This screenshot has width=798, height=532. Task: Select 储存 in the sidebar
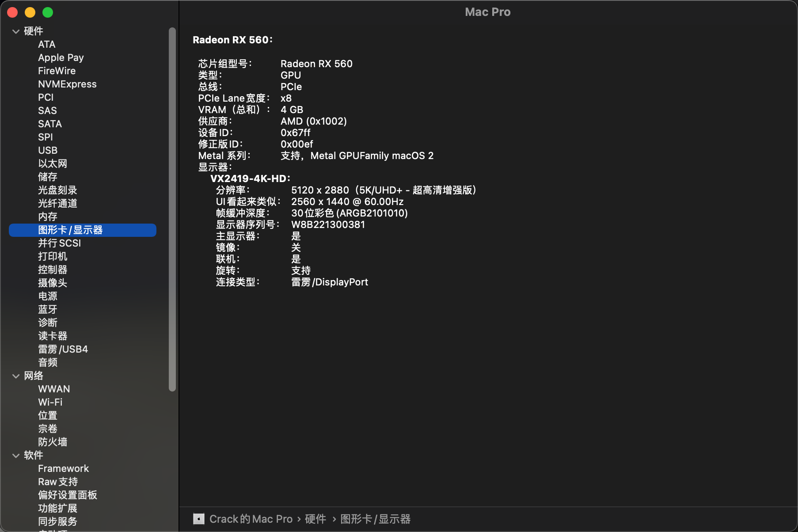click(x=48, y=177)
